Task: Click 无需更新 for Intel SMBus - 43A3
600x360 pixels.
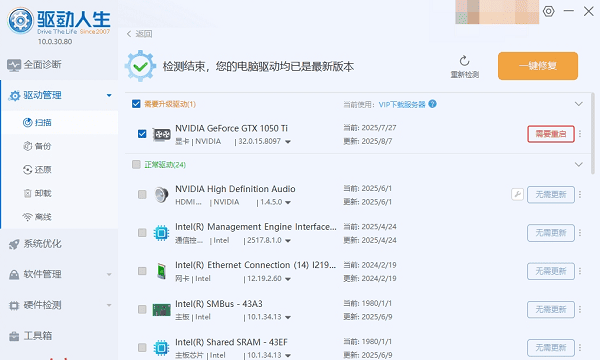Action: pyautogui.click(x=551, y=309)
